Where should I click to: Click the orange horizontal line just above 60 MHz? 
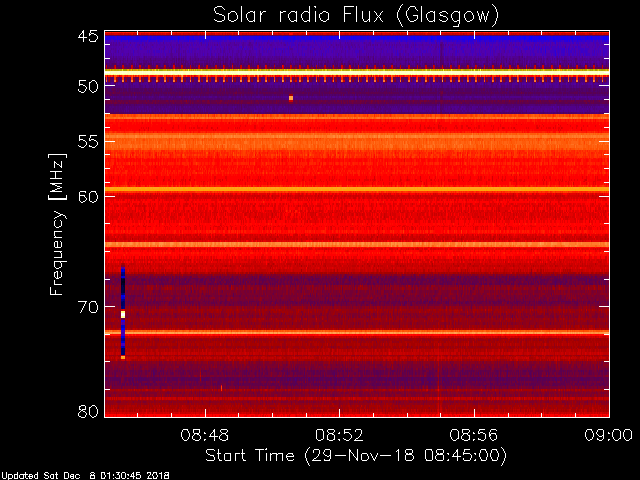(357, 189)
